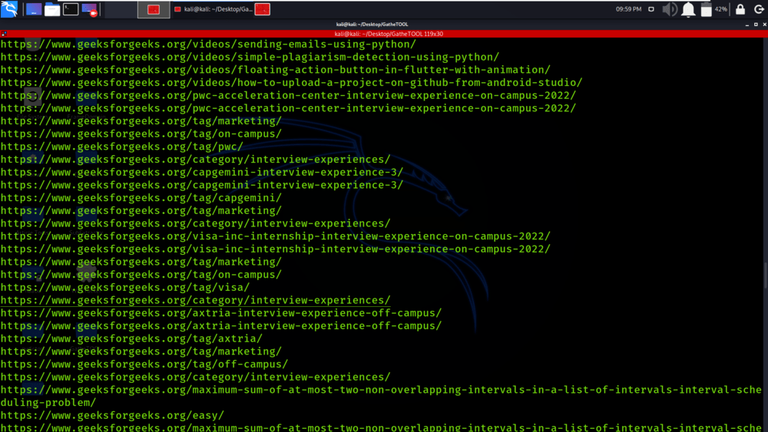Open Terminator grouping icon on red titlebar

point(4,34)
